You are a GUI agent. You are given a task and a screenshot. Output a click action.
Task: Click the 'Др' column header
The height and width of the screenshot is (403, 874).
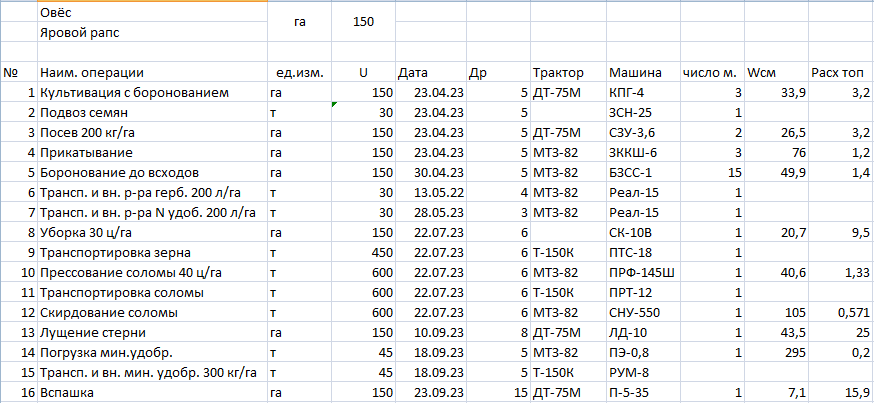tap(498, 72)
